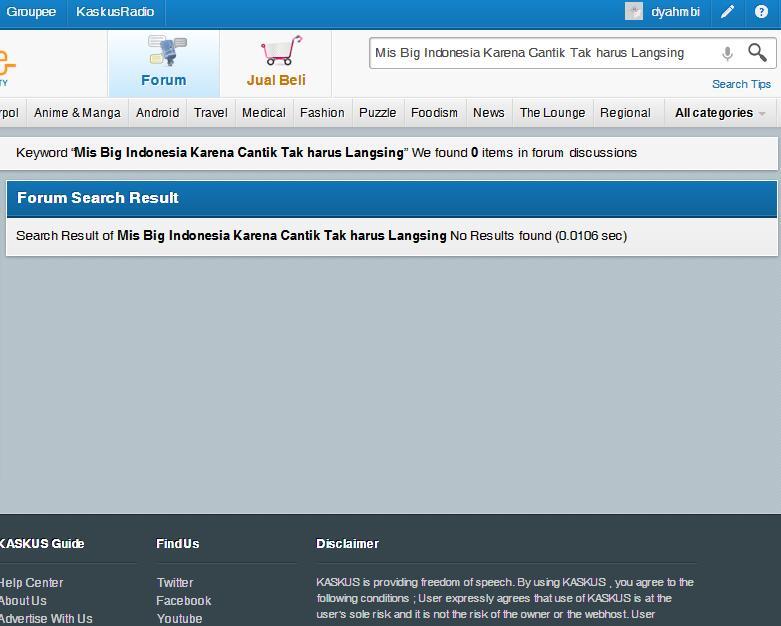Select the Android category
This screenshot has width=781, height=626.
coord(157,113)
